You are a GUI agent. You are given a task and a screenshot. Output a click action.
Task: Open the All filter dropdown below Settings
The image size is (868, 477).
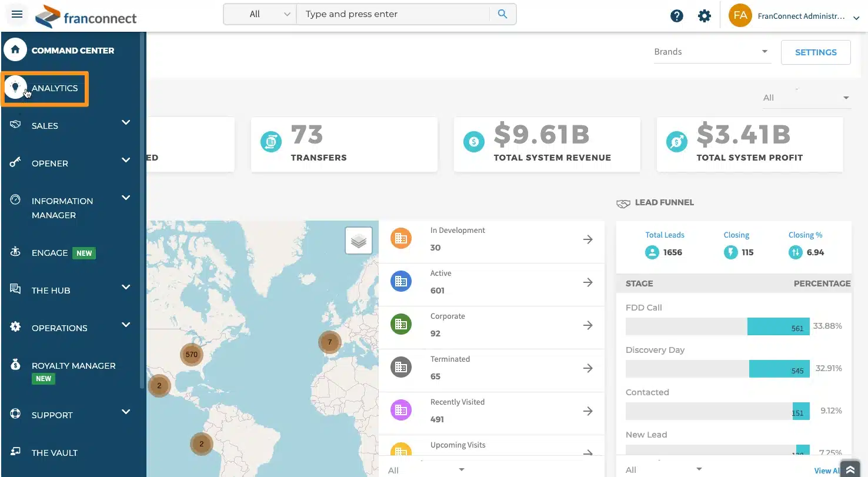[x=807, y=98]
